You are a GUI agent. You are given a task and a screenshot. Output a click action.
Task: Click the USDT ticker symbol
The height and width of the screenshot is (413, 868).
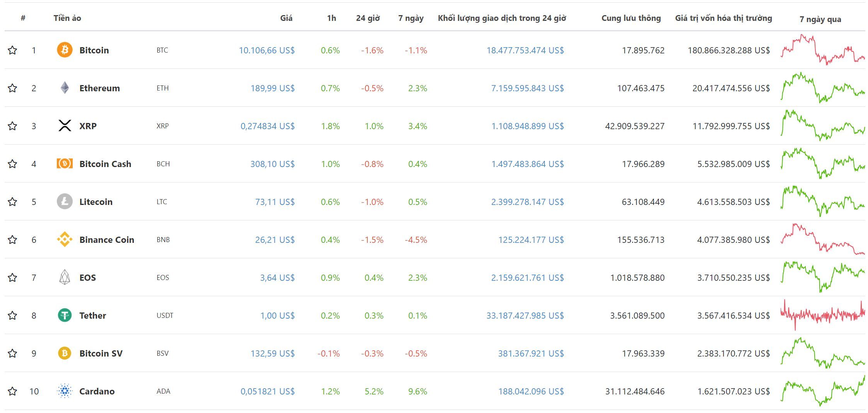[165, 315]
